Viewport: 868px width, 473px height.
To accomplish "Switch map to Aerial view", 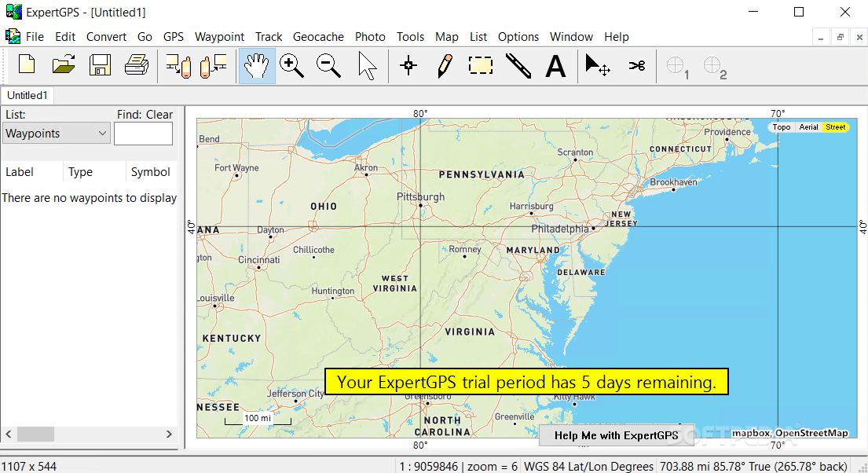I will pos(808,127).
